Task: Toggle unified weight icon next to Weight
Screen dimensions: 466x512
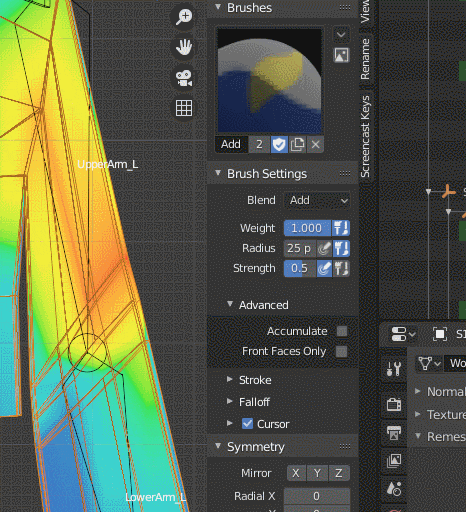Action: pos(341,228)
